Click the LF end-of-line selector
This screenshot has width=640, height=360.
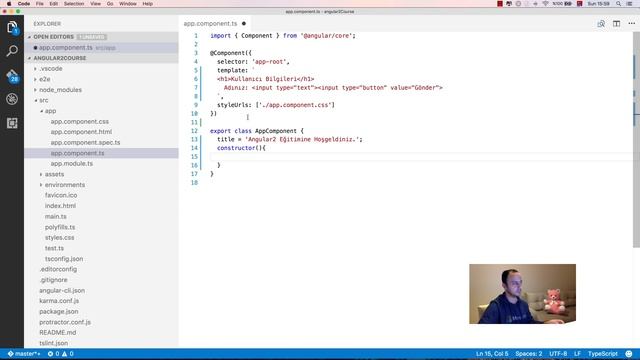click(x=577, y=354)
